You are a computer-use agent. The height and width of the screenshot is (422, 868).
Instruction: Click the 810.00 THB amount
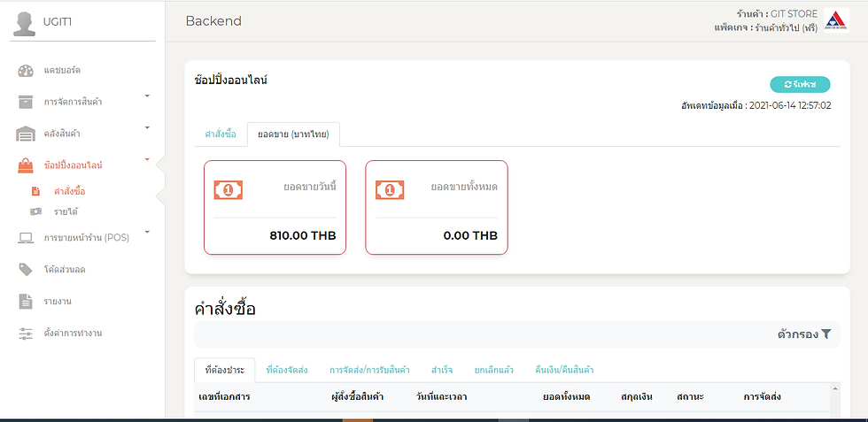click(303, 236)
